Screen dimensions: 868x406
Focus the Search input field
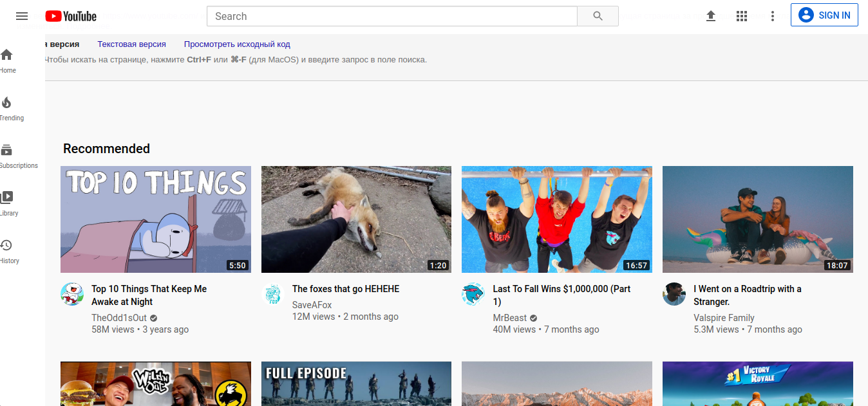pyautogui.click(x=392, y=16)
